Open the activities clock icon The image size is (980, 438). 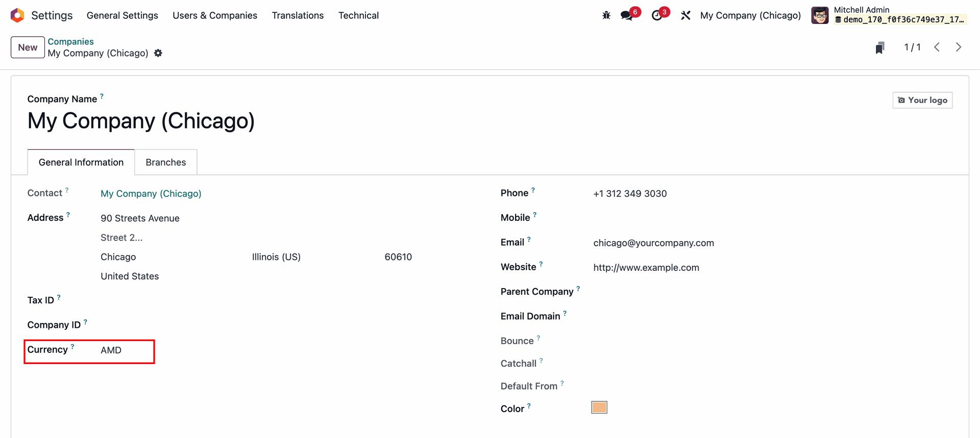(x=657, y=15)
